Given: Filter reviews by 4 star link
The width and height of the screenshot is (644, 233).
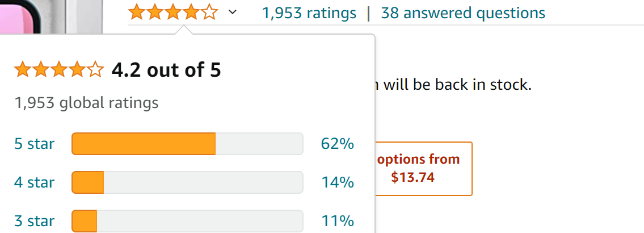Looking at the screenshot, I should (35, 182).
